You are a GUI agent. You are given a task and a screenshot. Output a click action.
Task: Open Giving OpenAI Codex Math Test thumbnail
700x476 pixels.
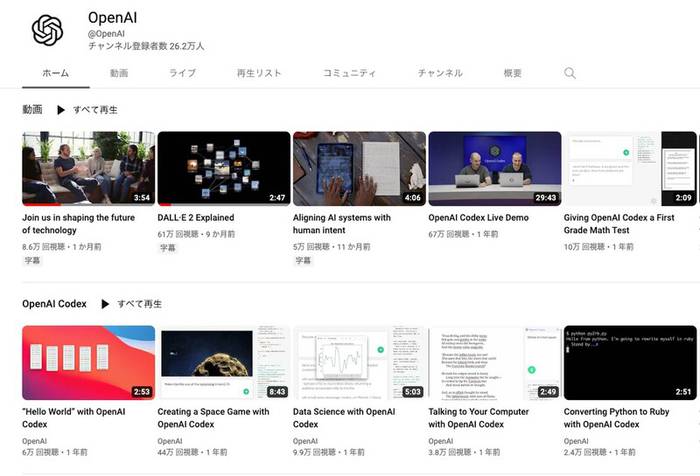coord(630,168)
